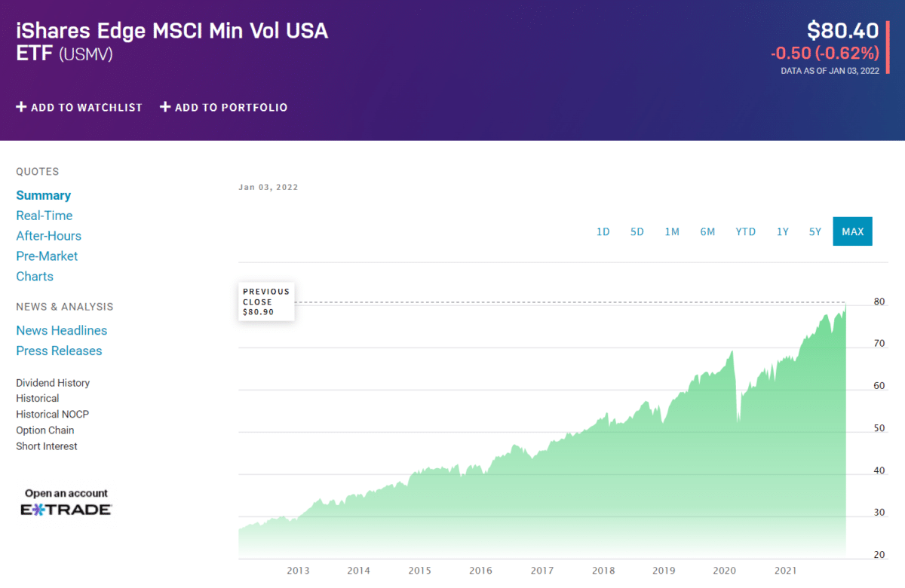Viewport: 905px width, 588px height.
Task: View Pre-Market quotes
Action: click(x=47, y=256)
